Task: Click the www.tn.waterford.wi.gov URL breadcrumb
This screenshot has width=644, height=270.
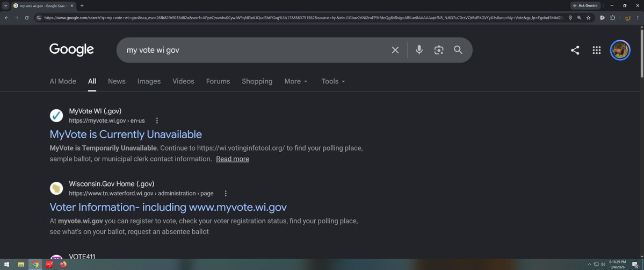Action: tap(141, 194)
